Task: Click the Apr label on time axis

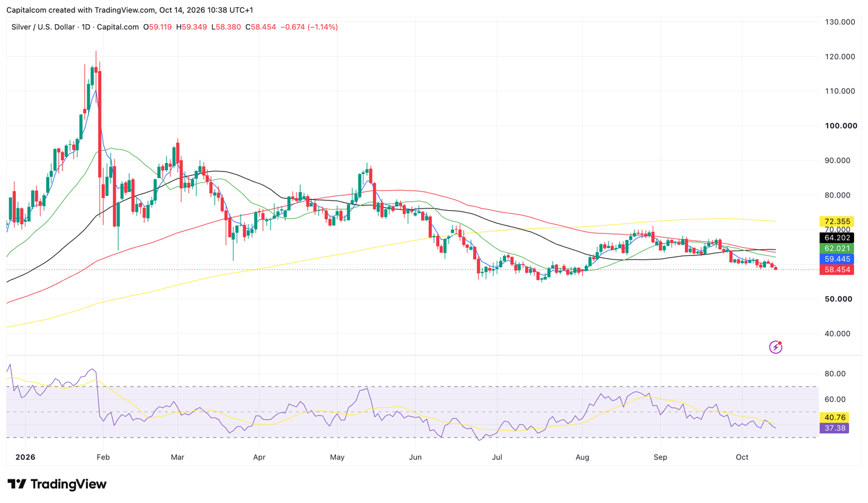Action: coord(259,458)
